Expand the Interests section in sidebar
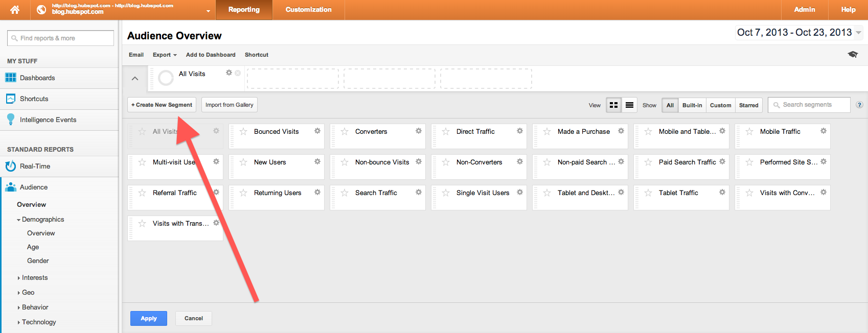This screenshot has width=868, height=333. tap(34, 278)
